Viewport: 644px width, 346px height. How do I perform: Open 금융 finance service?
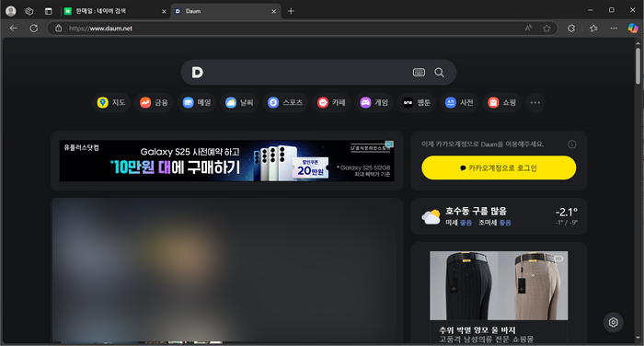pos(154,102)
